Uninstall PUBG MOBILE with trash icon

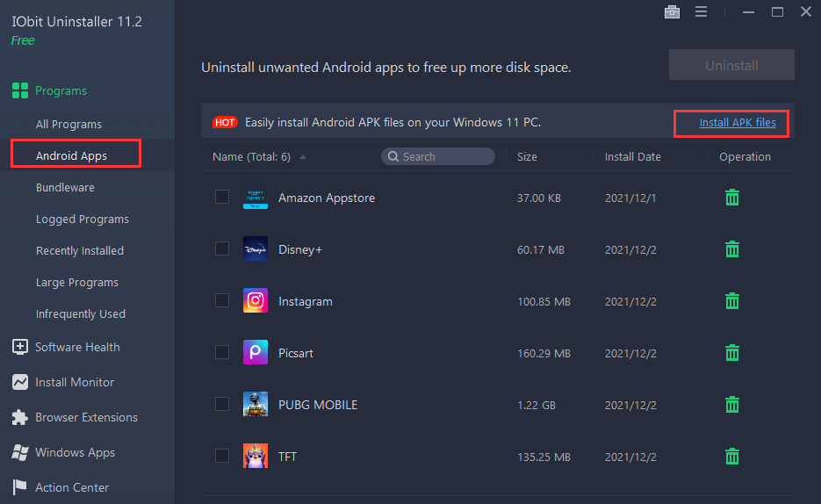point(732,405)
